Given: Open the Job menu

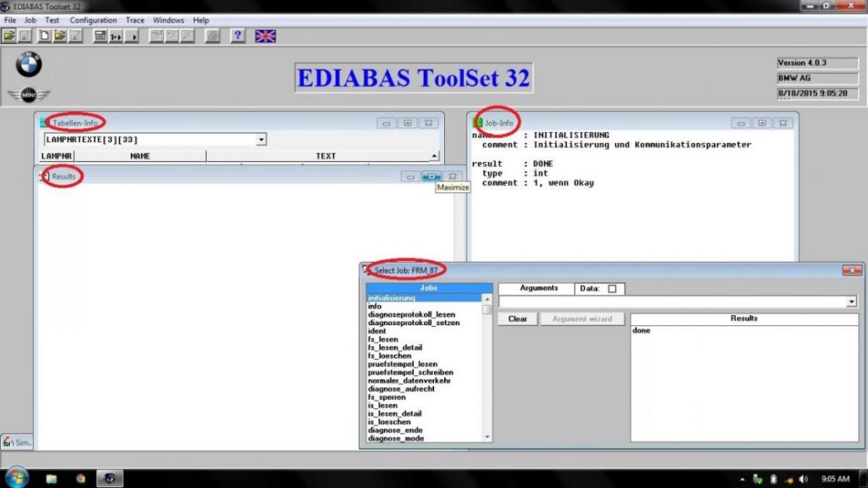Looking at the screenshot, I should click(x=30, y=20).
